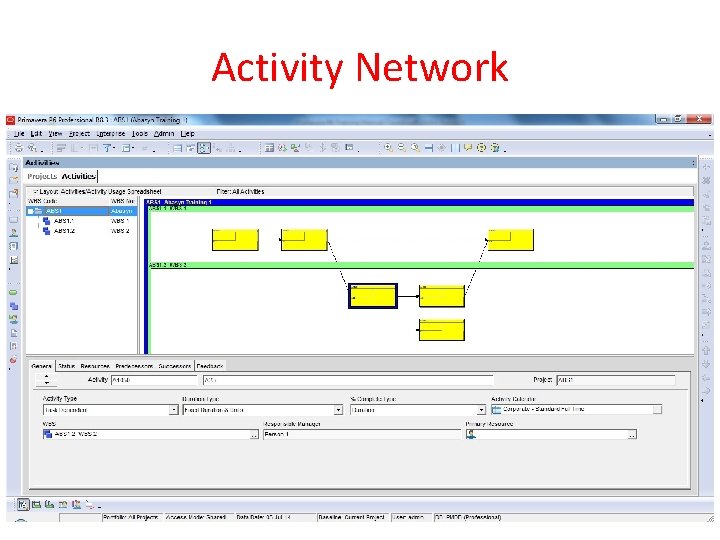Select the ABS1.1 WBS row
This screenshot has width=720, height=540.
[x=82, y=221]
